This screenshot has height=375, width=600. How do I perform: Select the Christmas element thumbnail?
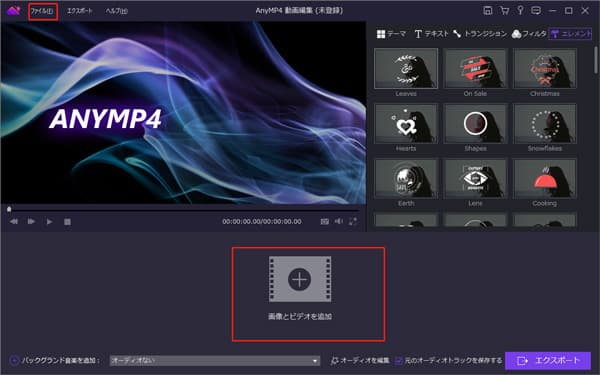[x=545, y=68]
